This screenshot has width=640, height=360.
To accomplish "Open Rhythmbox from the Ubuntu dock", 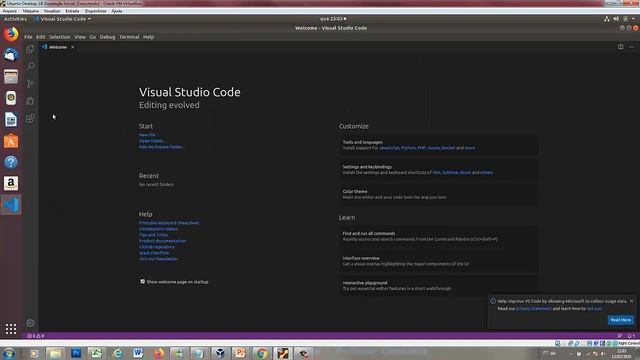I will [x=11, y=98].
